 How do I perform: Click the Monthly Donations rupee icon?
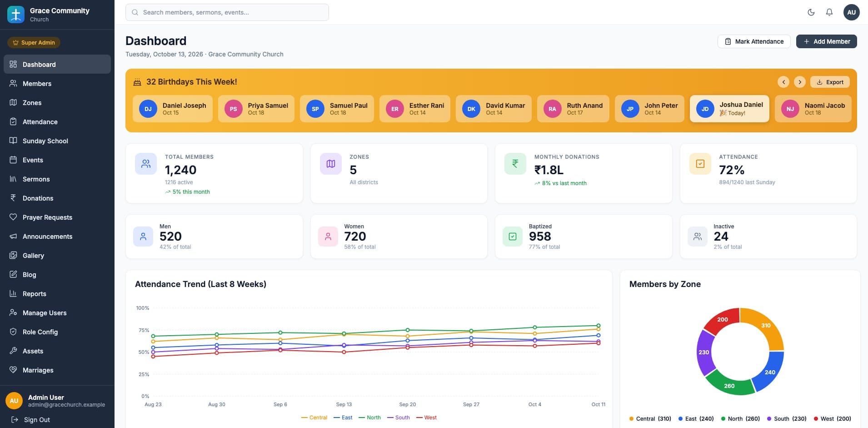515,164
